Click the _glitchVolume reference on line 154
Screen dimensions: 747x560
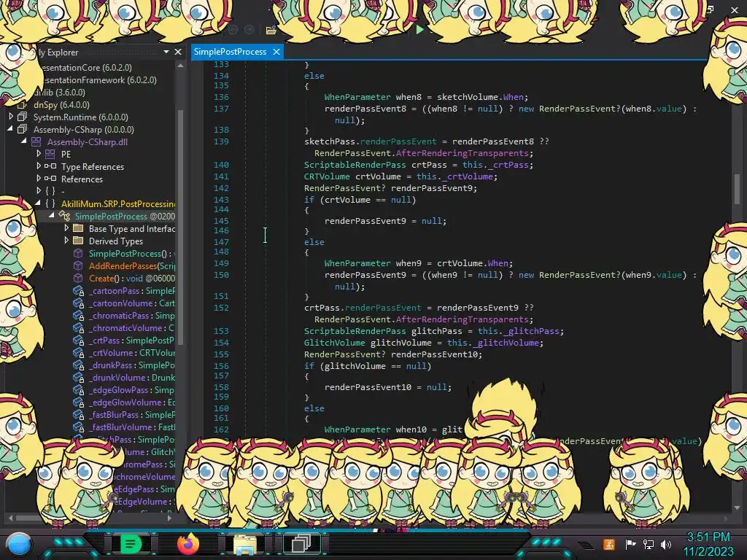point(506,343)
